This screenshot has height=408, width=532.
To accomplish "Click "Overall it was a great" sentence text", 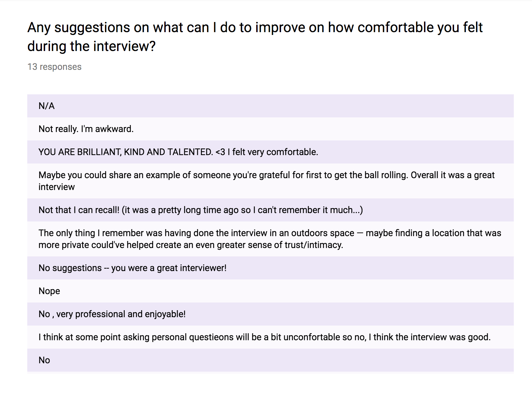I will (x=453, y=175).
